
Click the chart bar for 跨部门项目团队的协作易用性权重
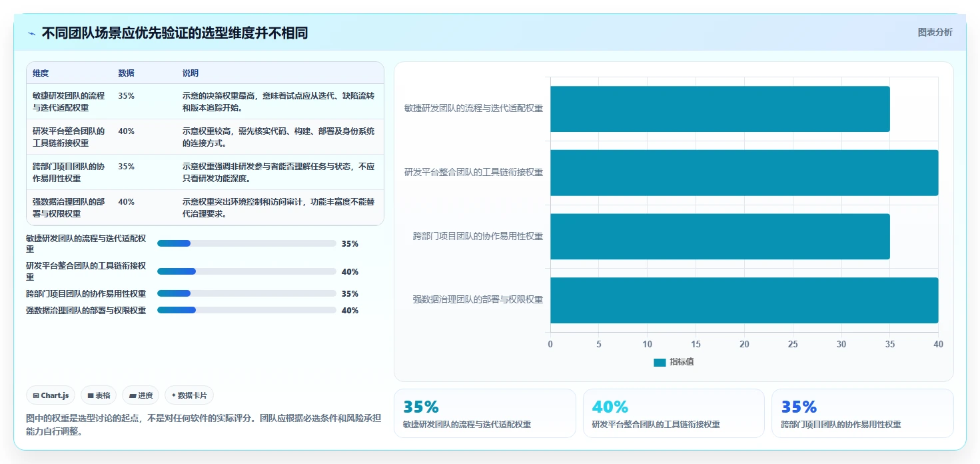tap(720, 237)
